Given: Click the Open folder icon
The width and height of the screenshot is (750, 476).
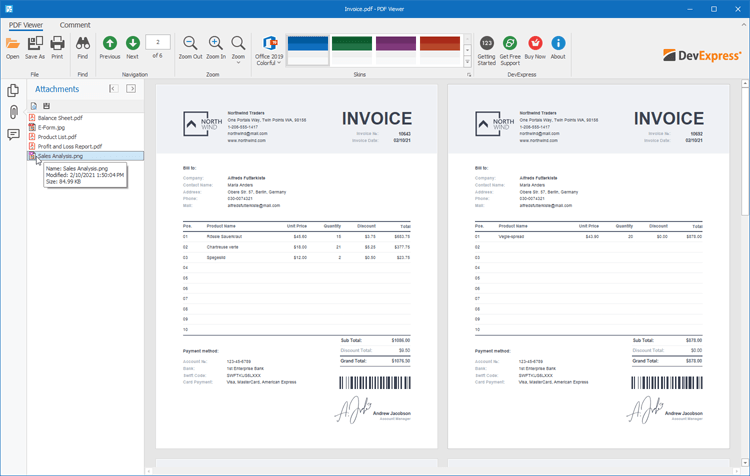Looking at the screenshot, I should coord(12,46).
